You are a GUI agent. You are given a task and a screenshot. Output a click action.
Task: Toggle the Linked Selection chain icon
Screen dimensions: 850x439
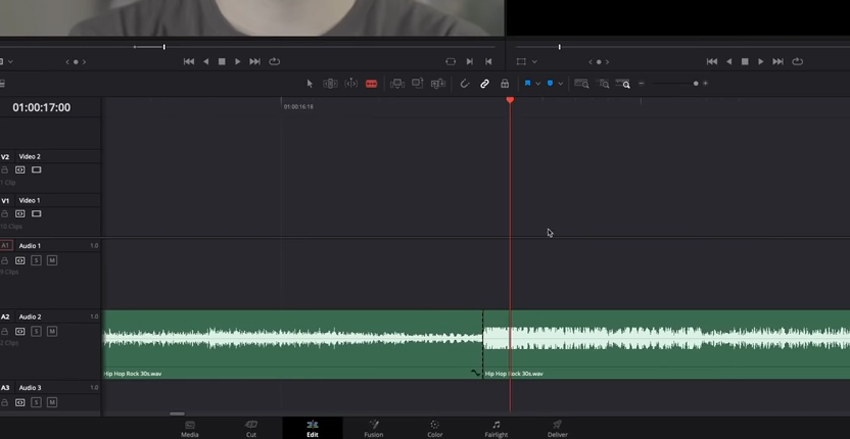(x=485, y=84)
